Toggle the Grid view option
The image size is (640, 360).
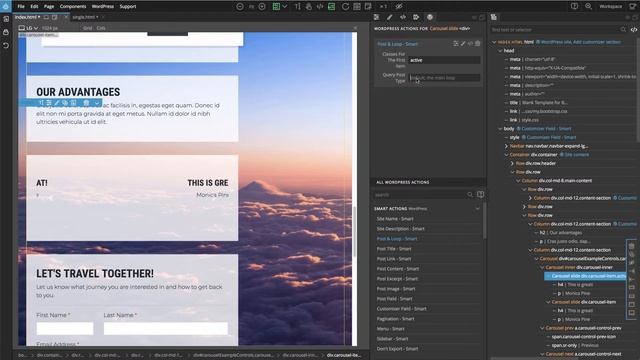tap(87, 28)
